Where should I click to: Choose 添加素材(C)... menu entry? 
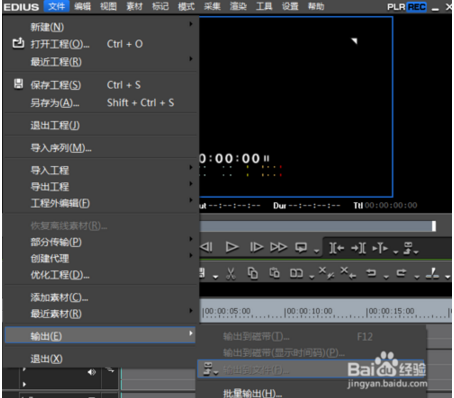pos(100,297)
